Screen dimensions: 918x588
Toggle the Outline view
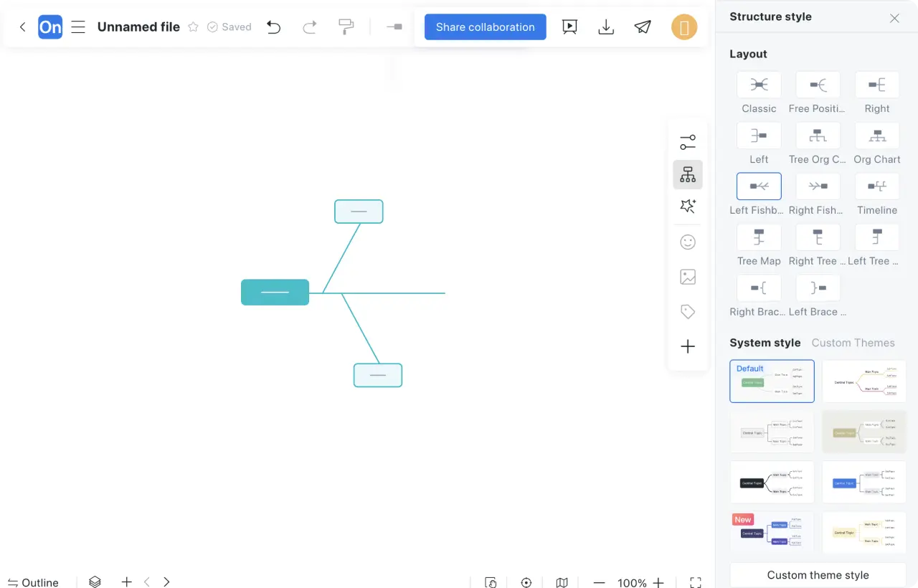click(33, 582)
